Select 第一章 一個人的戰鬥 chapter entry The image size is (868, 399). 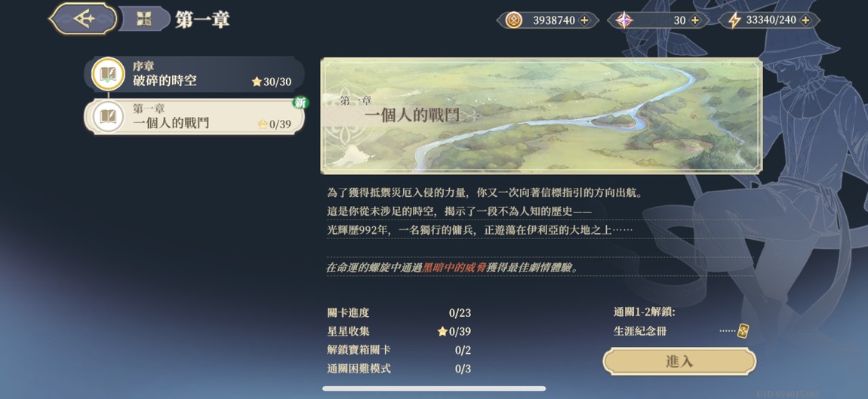(194, 116)
